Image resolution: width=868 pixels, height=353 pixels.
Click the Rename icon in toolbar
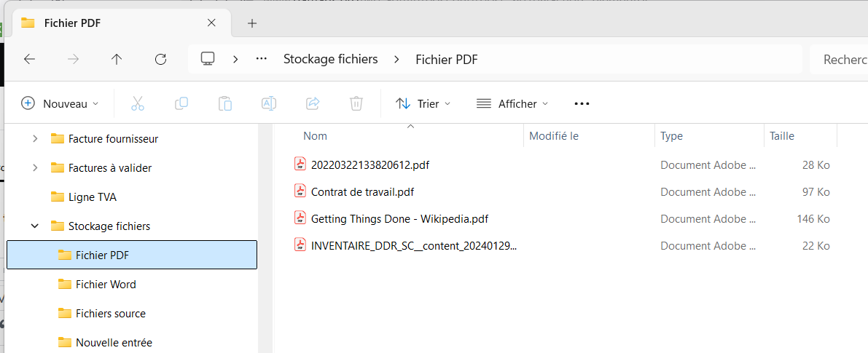[x=269, y=103]
